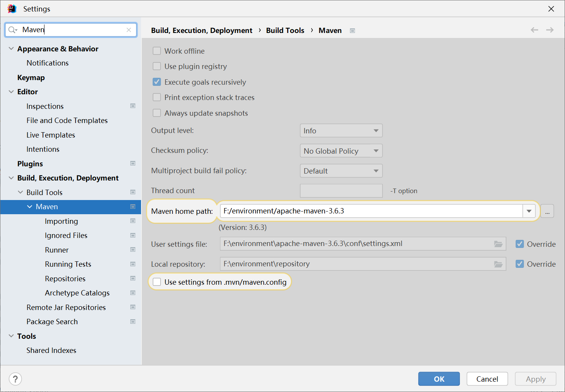Collapse the Build Tools node
This screenshot has height=392, width=565.
(x=20, y=192)
